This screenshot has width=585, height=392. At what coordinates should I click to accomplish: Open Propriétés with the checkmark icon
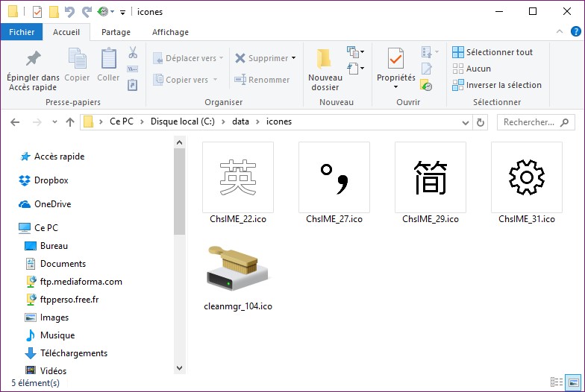395,60
